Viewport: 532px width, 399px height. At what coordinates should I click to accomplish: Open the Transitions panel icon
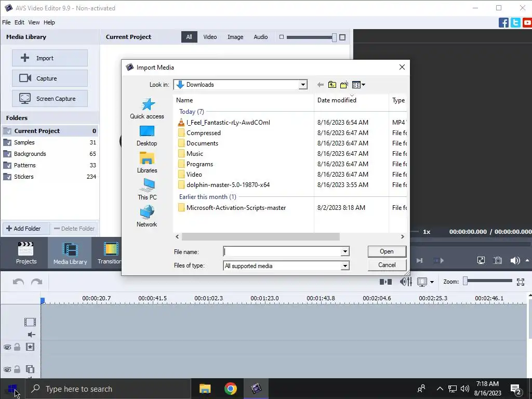[109, 253]
